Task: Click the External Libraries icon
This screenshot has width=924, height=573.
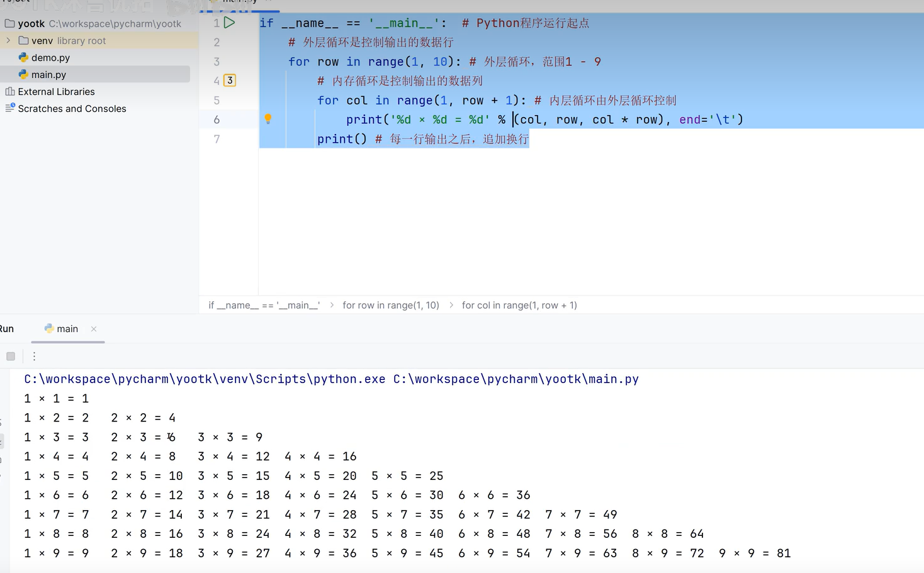Action: click(x=10, y=91)
